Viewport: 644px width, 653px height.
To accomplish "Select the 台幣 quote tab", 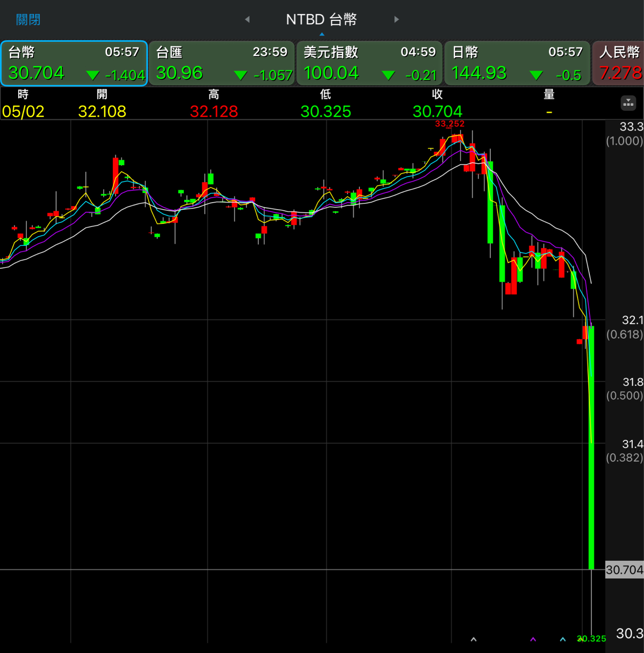I will 75,63.
